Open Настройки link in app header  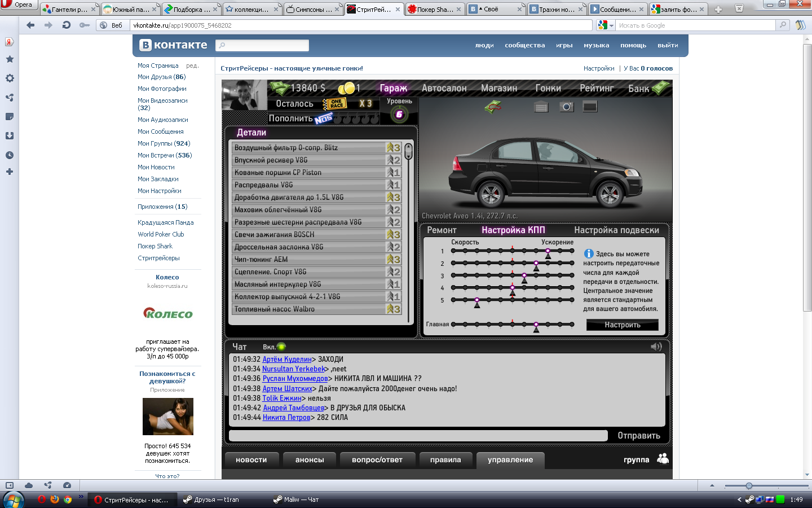click(x=599, y=68)
